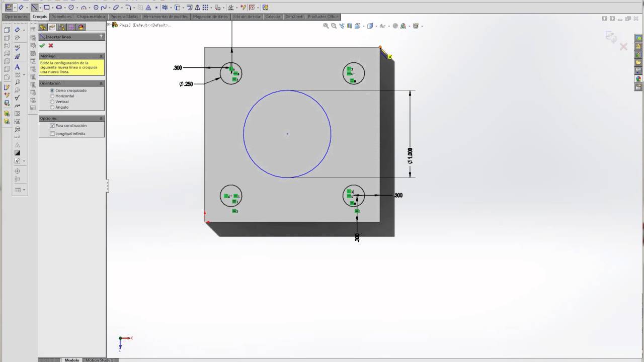Screen dimensions: 644x362
Task: Select the Slot sketch tool
Action: (59, 8)
